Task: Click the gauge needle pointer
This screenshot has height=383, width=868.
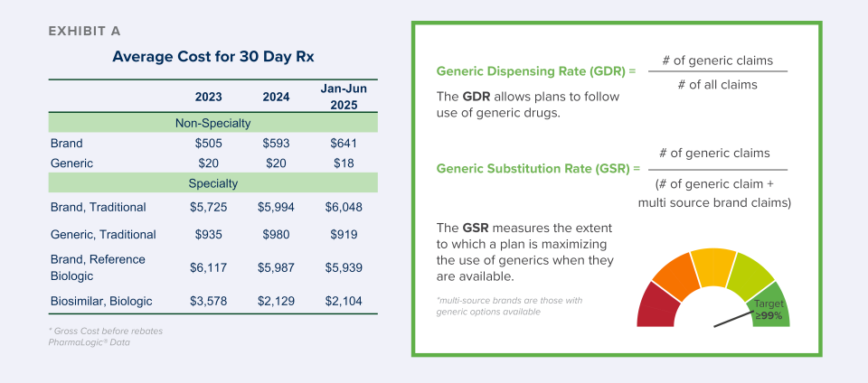Action: tap(734, 320)
